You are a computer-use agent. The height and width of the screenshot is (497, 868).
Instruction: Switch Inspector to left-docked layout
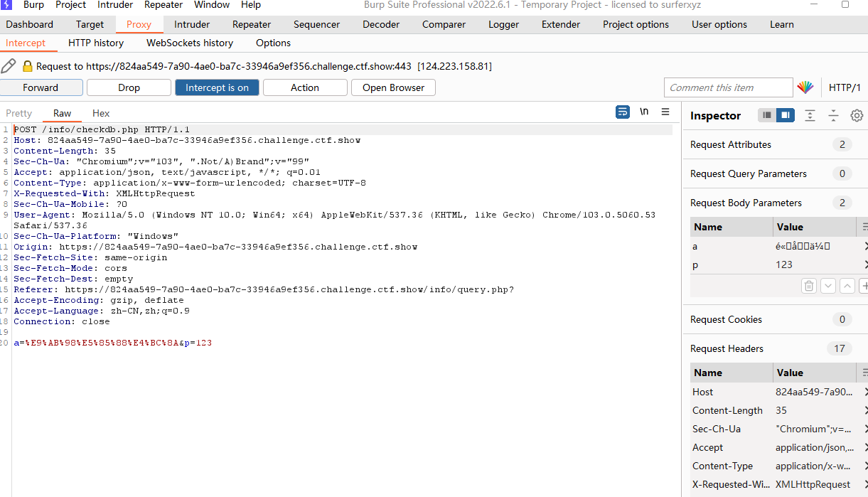coord(767,115)
